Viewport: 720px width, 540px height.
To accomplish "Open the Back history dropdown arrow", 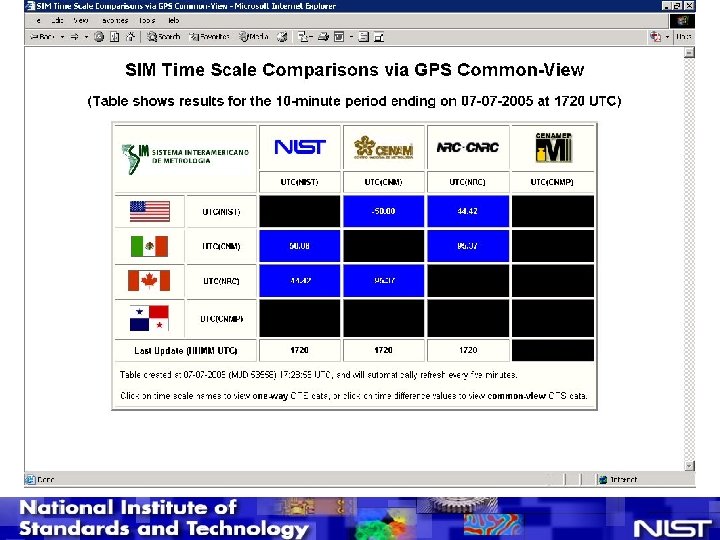I will [x=62, y=37].
